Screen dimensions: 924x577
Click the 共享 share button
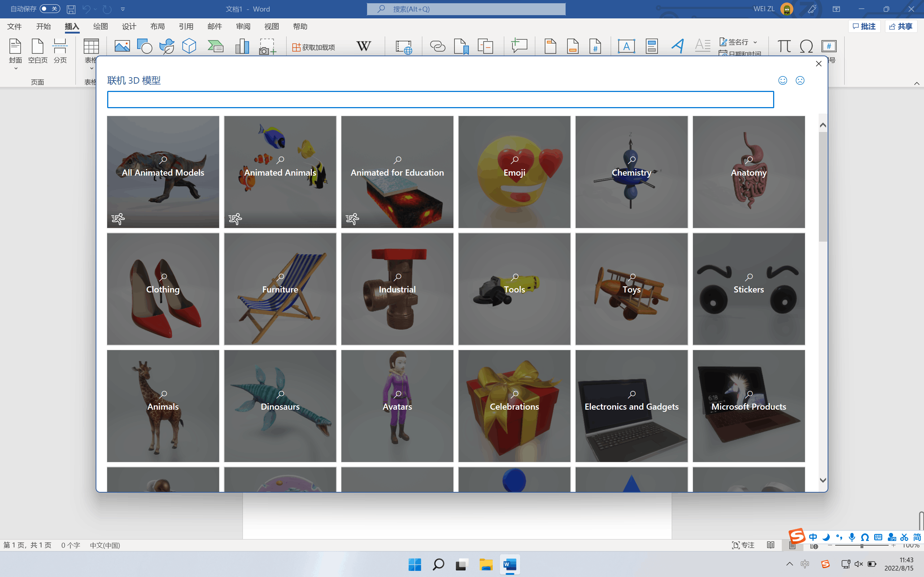tap(901, 26)
